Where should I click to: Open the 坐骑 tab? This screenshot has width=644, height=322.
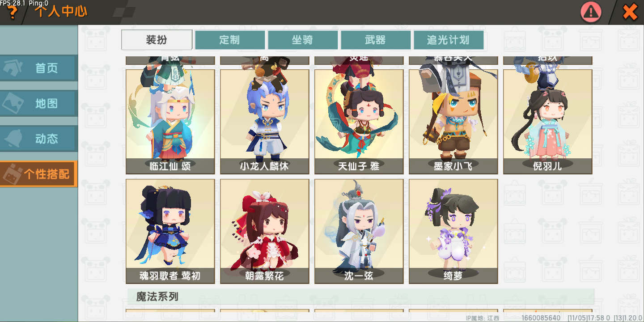(303, 40)
